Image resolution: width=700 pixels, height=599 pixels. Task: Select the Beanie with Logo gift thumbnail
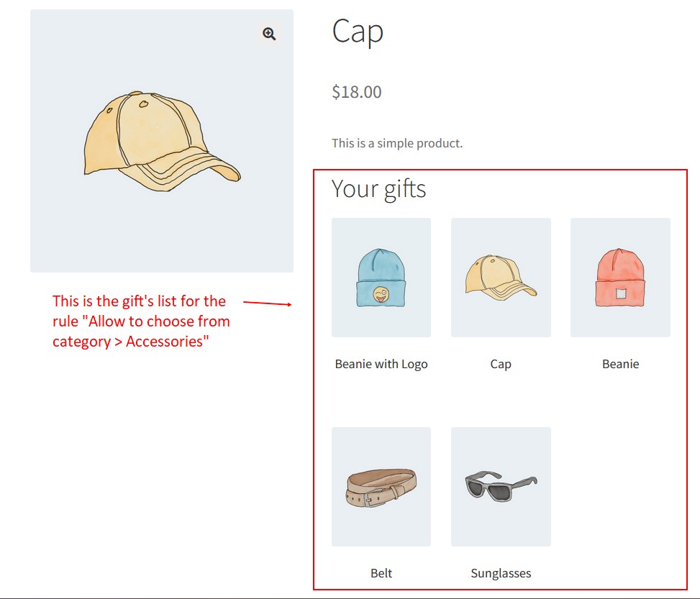[381, 278]
